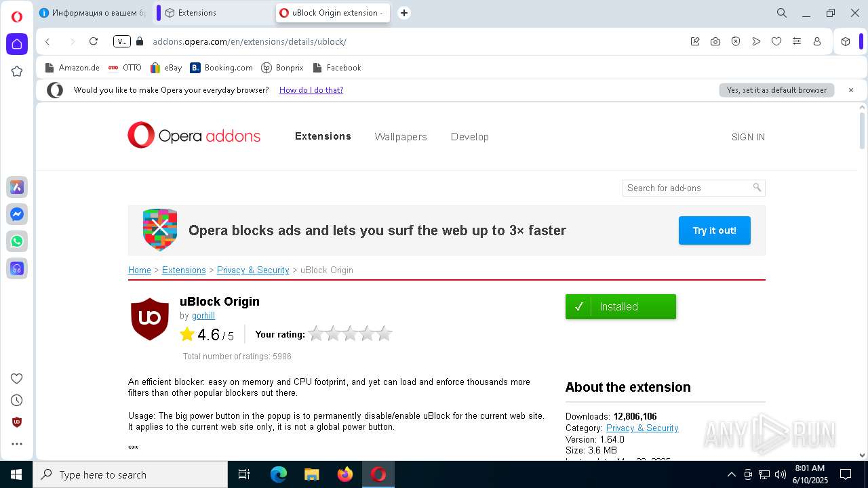Click 'How do I do that?' link
Screen dimensions: 868x488
click(x=311, y=90)
